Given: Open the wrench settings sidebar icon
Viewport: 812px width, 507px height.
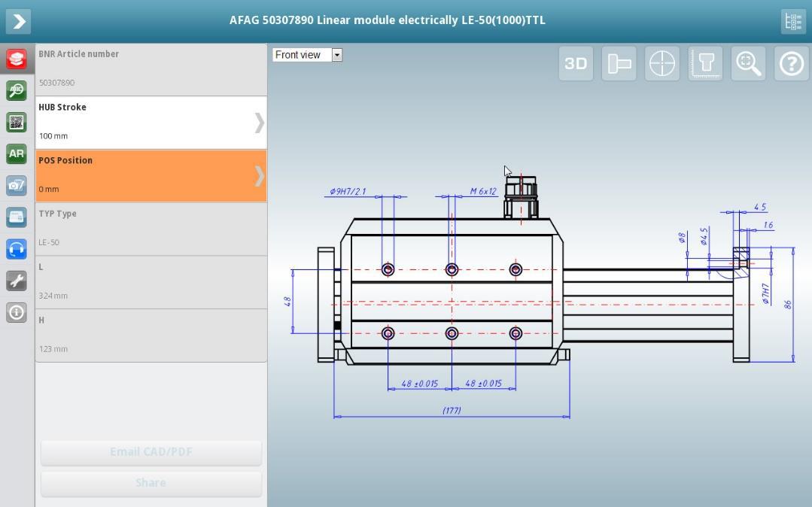Looking at the screenshot, I should point(17,281).
